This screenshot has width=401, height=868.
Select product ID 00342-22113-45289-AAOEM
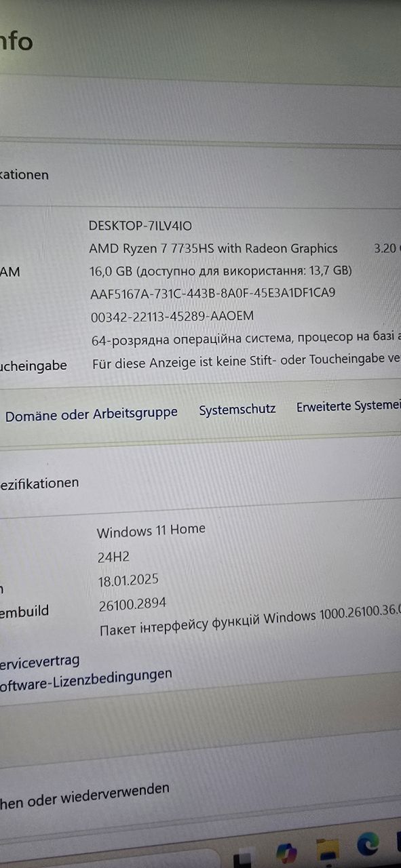point(172,316)
